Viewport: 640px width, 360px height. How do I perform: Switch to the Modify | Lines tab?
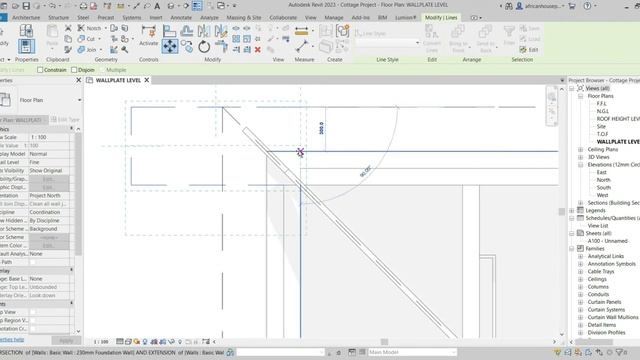(441, 18)
